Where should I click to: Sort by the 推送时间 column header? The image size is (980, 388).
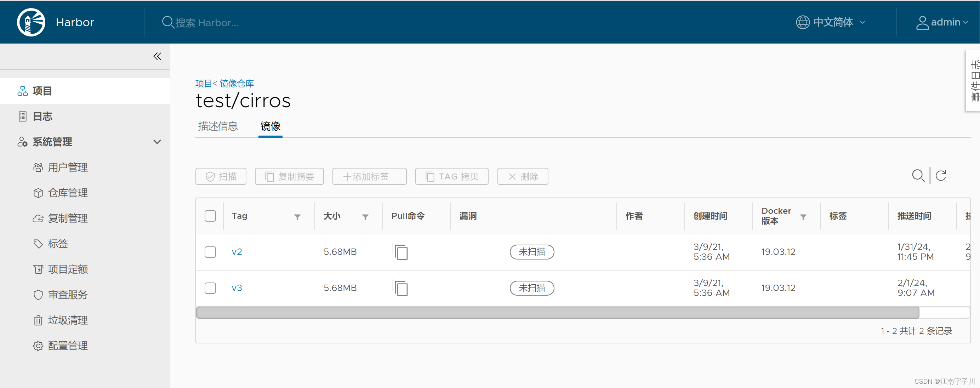914,216
